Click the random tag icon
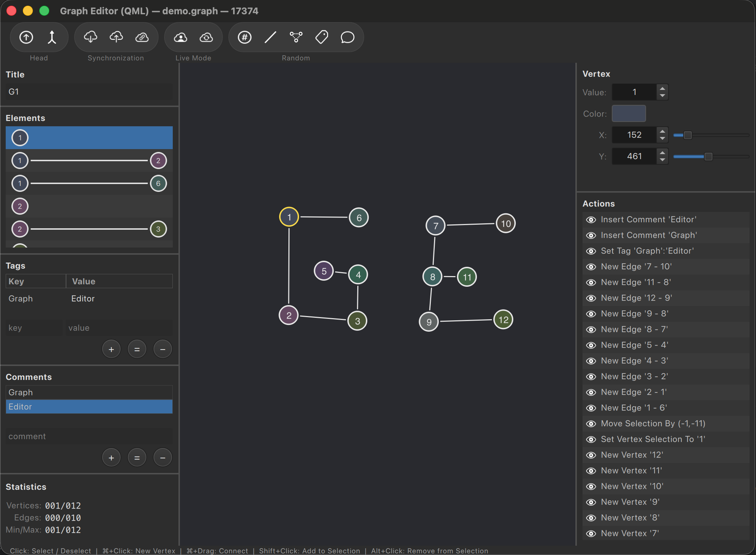The height and width of the screenshot is (555, 756). coord(322,37)
